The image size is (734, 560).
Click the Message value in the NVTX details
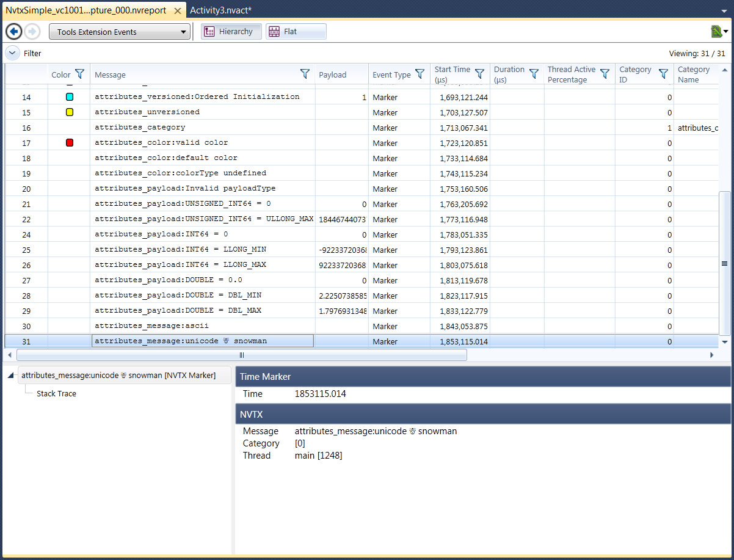(376, 431)
